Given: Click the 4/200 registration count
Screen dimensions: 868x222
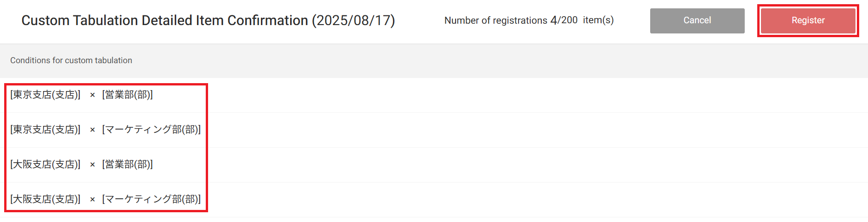Looking at the screenshot, I should click(564, 20).
